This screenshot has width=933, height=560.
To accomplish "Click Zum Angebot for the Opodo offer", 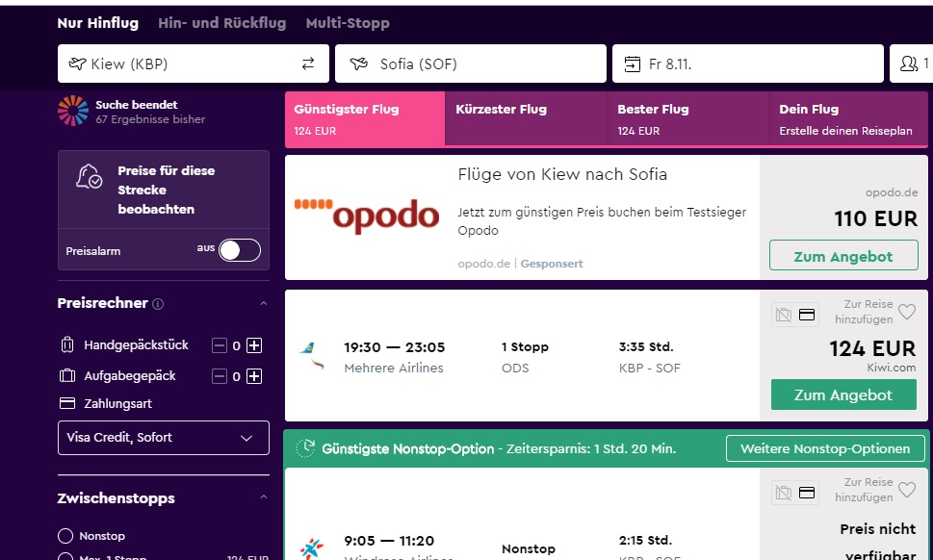I will 842,256.
